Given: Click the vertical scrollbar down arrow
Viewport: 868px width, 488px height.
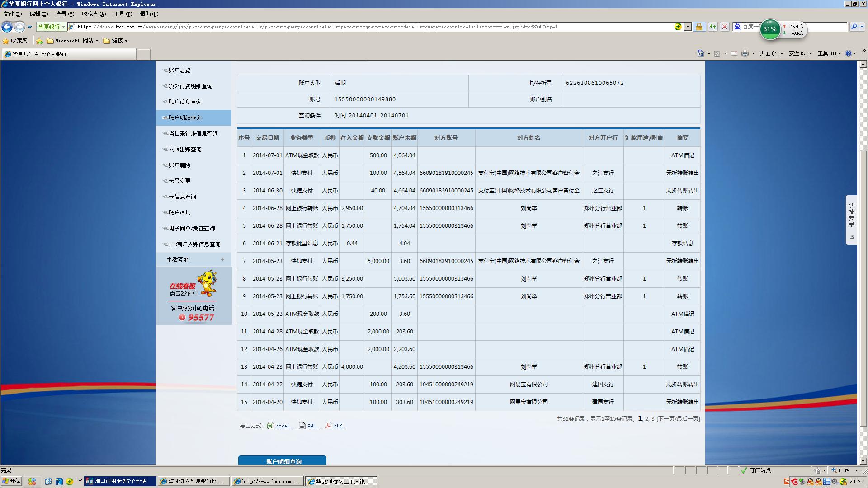Looking at the screenshot, I should coord(863,461).
